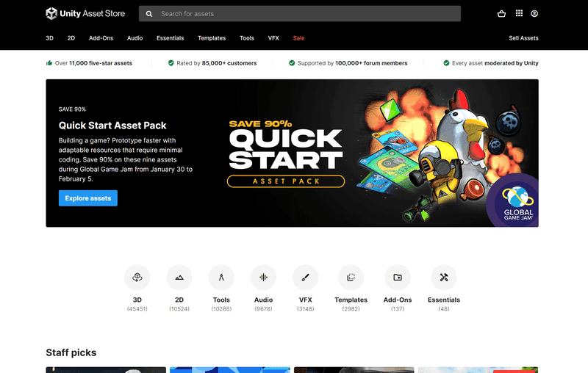
Task: Click the check icon by moderated by Unity
Action: (x=446, y=63)
